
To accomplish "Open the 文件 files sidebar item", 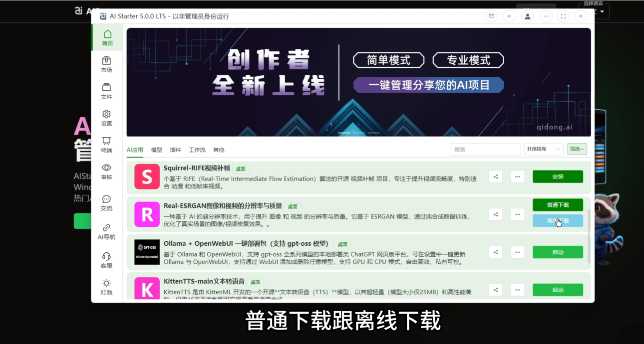I will (x=106, y=91).
